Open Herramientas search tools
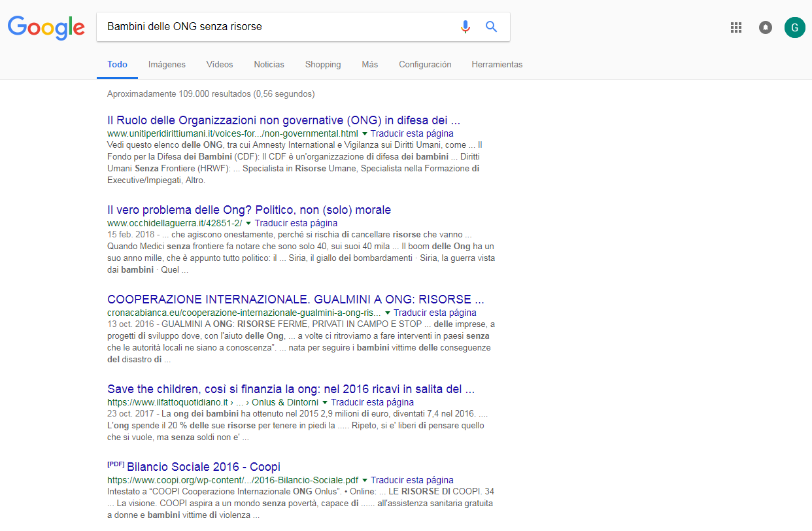The width and height of the screenshot is (812, 531). click(497, 64)
